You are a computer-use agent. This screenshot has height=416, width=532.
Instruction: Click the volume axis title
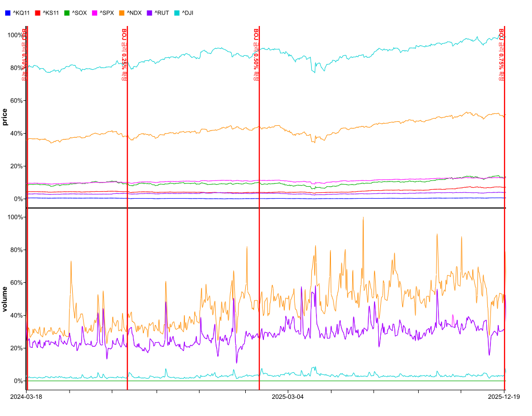click(5, 299)
